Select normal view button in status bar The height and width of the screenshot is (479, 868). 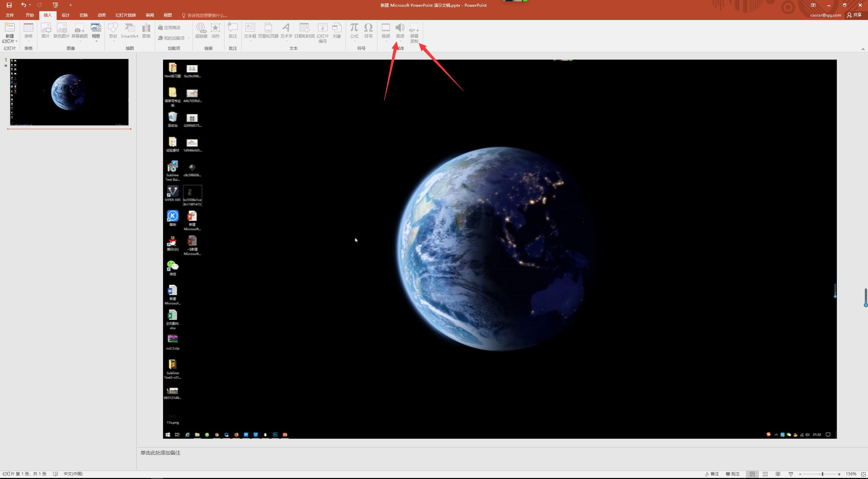tap(752, 474)
